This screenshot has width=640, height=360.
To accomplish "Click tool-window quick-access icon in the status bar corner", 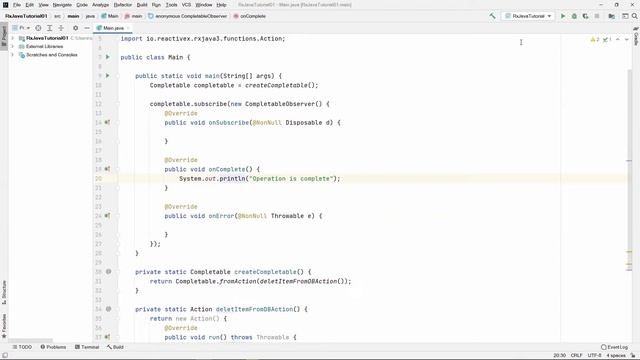I will tap(5, 355).
